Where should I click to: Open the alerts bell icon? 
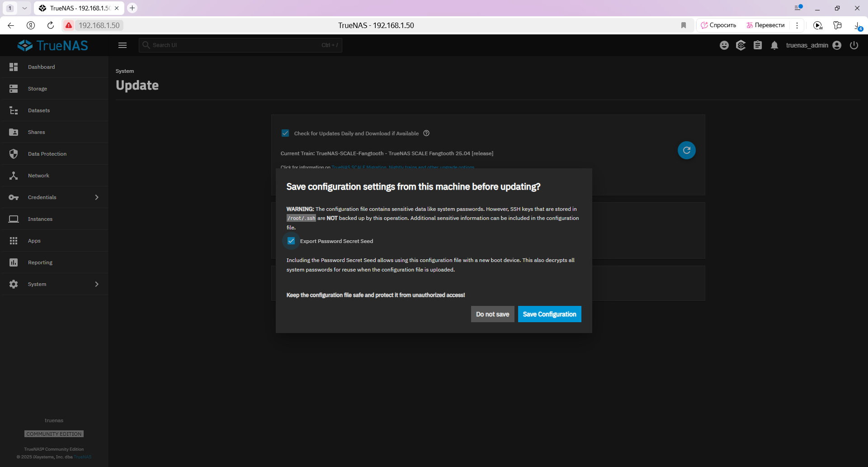(x=774, y=45)
